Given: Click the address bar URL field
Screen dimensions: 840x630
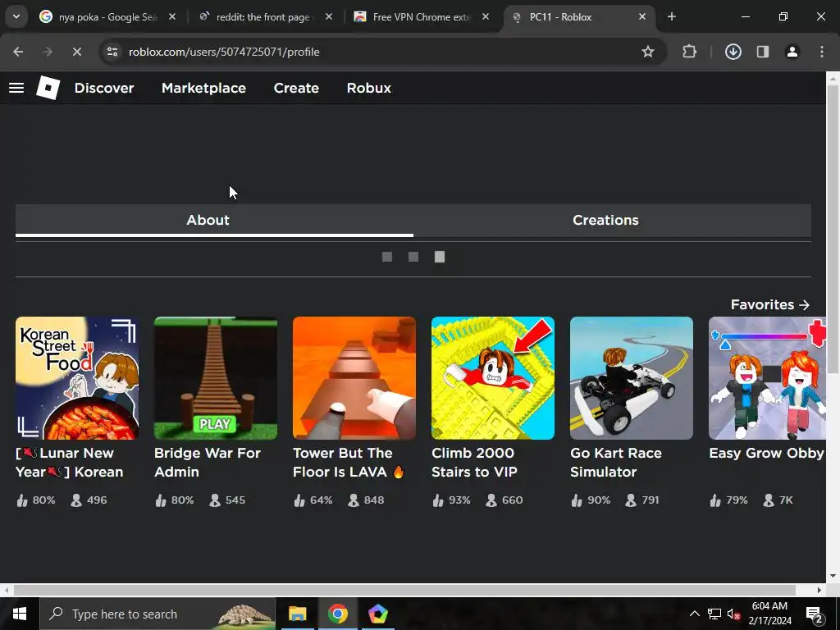Looking at the screenshot, I should click(x=375, y=52).
